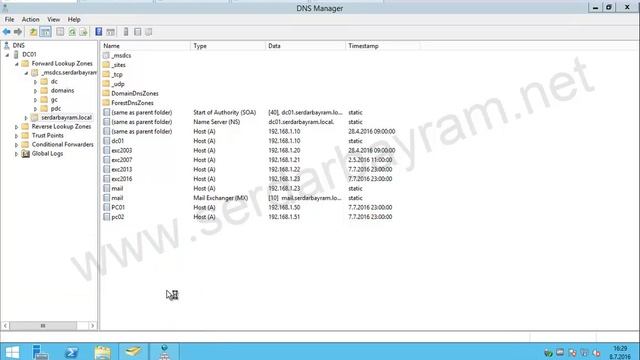Select serdarbayram.local zone in the tree

67,118
